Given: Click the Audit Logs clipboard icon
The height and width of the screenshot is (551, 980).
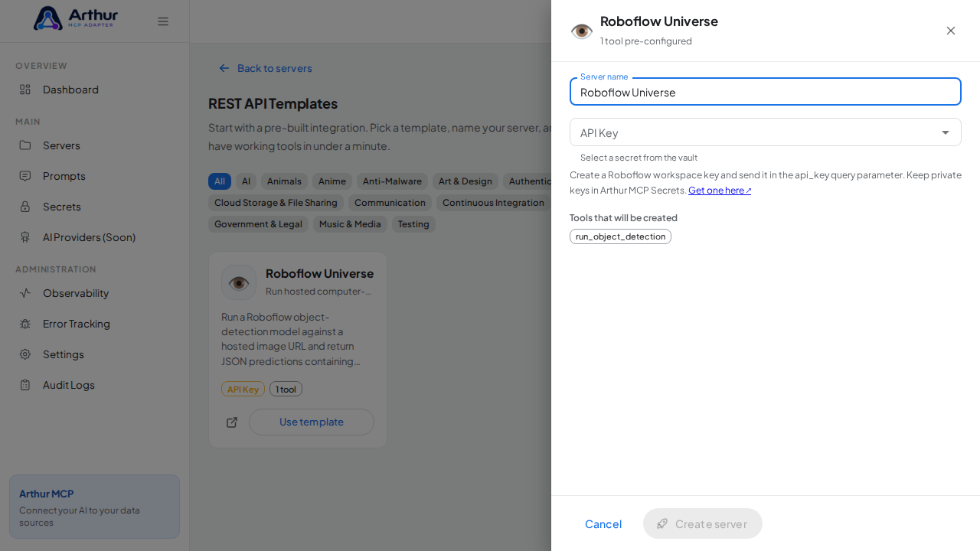Looking at the screenshot, I should point(25,385).
